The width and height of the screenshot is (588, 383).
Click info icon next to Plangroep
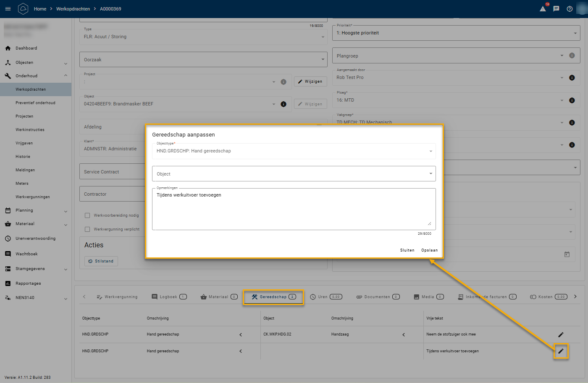tap(572, 55)
